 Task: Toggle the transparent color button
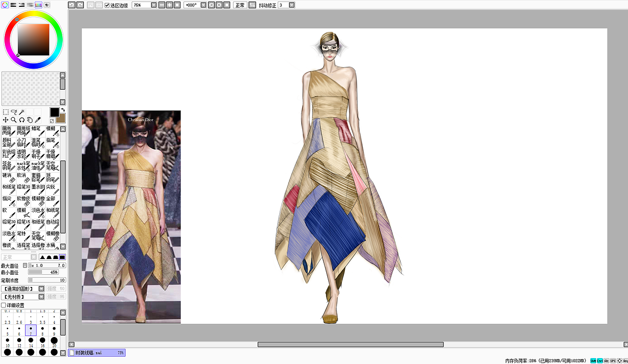point(52,121)
